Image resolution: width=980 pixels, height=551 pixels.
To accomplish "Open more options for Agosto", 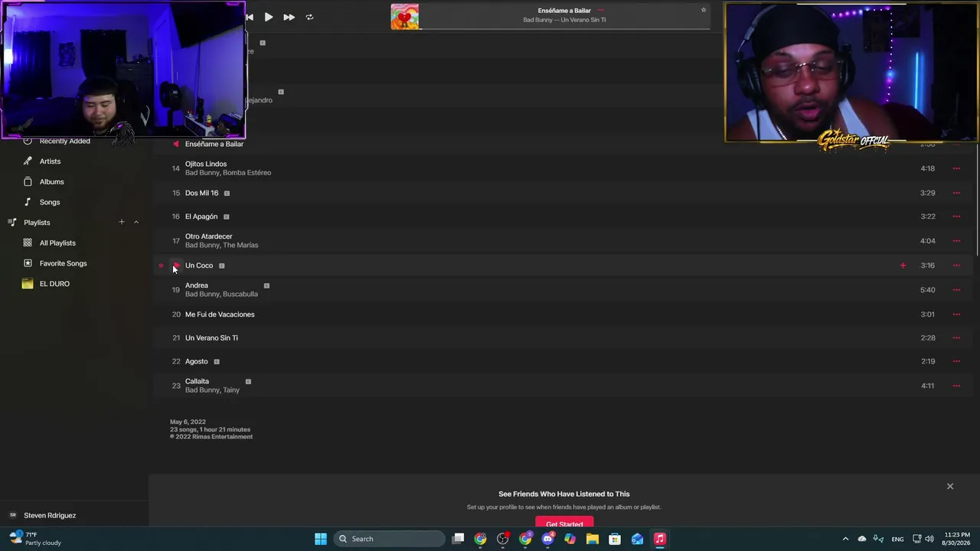I will [x=956, y=361].
